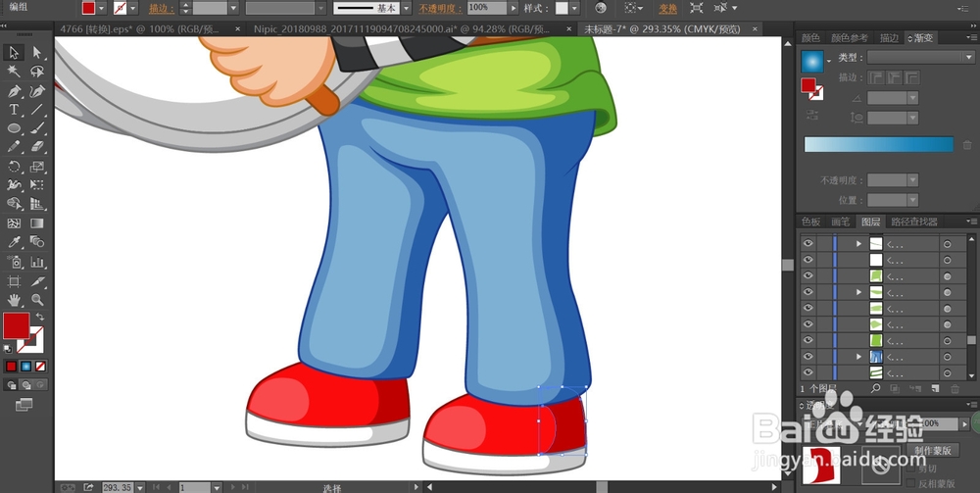Select the Column Graph tool
Image resolution: width=980 pixels, height=493 pixels.
tap(37, 262)
